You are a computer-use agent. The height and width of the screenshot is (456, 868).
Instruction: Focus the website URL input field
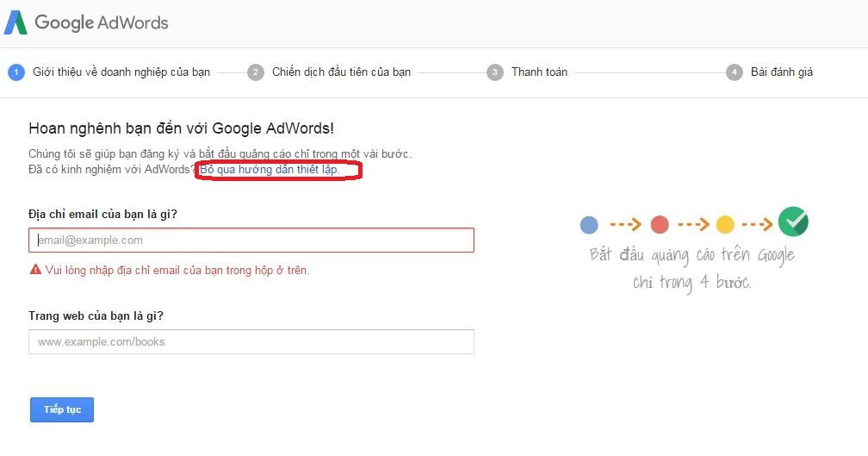(251, 342)
